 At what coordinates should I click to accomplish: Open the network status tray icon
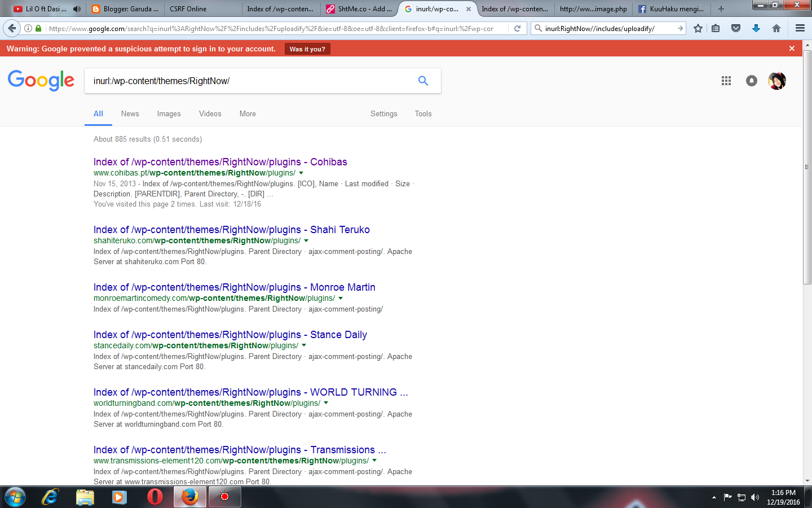[x=742, y=497]
